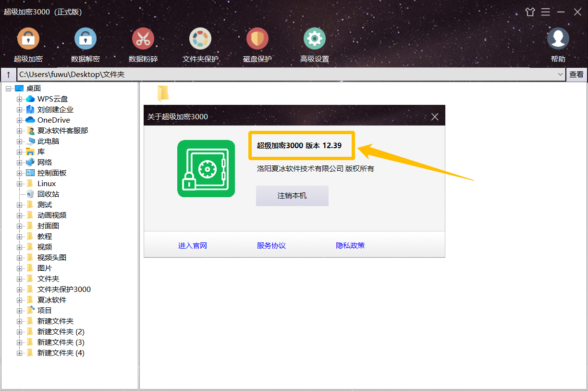The width and height of the screenshot is (588, 391).
Task: Click the 查看 button
Action: point(576,75)
